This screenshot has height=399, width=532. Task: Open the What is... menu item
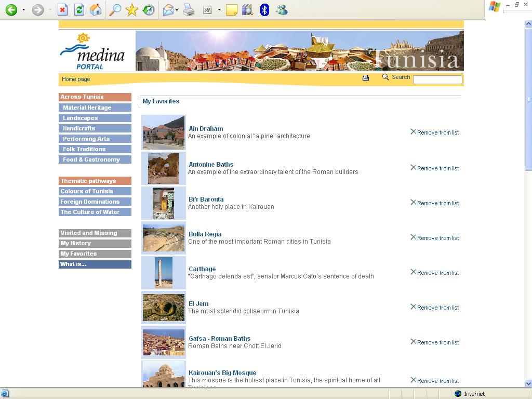[95, 264]
